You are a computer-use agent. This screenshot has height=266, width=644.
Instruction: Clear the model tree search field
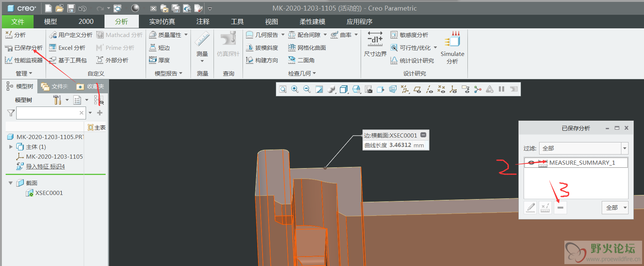tap(81, 113)
